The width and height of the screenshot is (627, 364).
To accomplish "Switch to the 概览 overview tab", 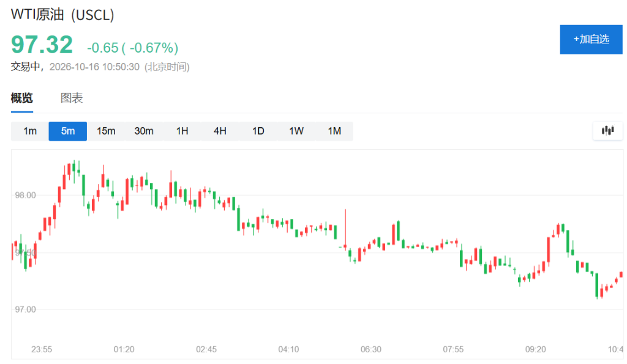I will (x=22, y=98).
